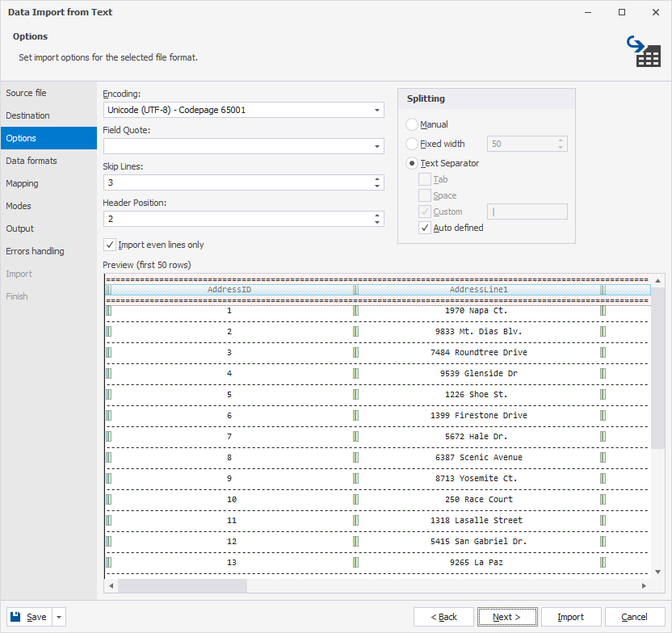Click the Save button
Image resolution: width=672 pixels, height=633 pixels.
30,617
